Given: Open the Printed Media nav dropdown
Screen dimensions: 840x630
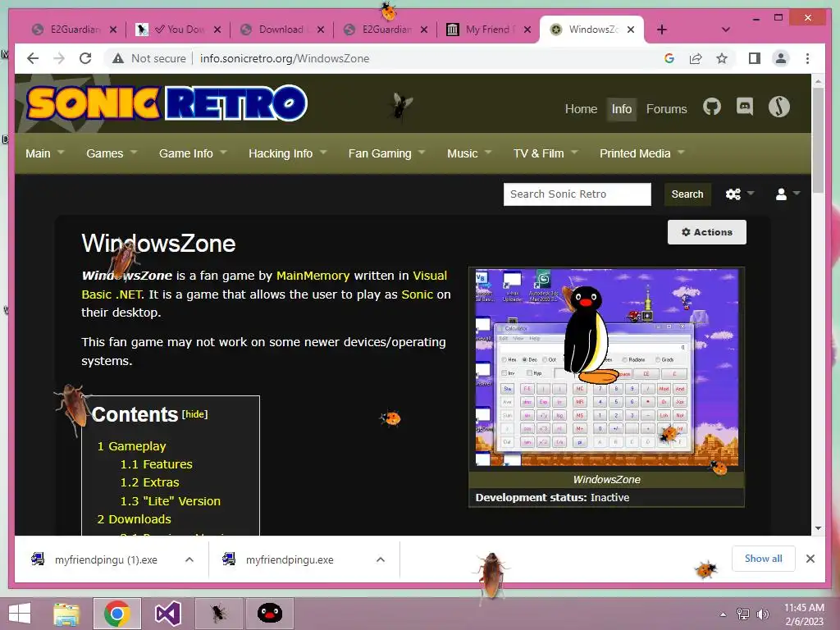Looking at the screenshot, I should click(x=642, y=153).
